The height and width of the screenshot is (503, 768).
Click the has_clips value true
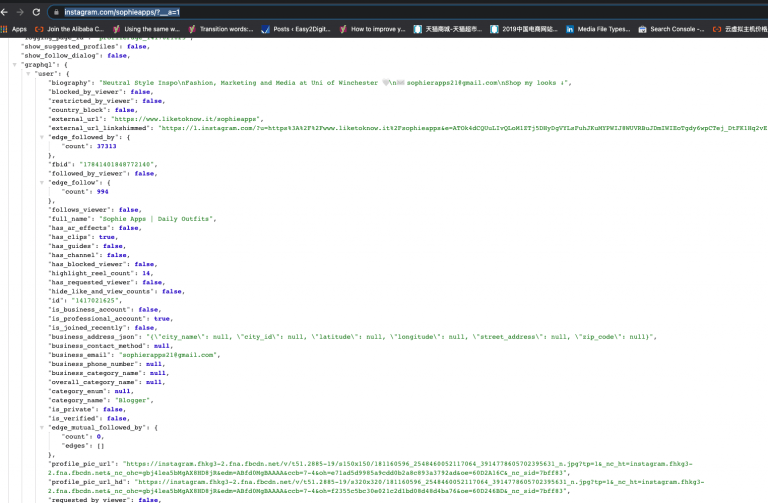tap(106, 237)
